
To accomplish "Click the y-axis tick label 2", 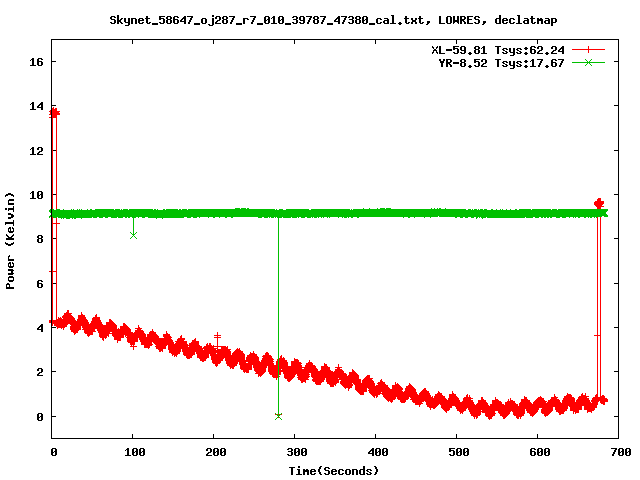I will click(x=40, y=372).
